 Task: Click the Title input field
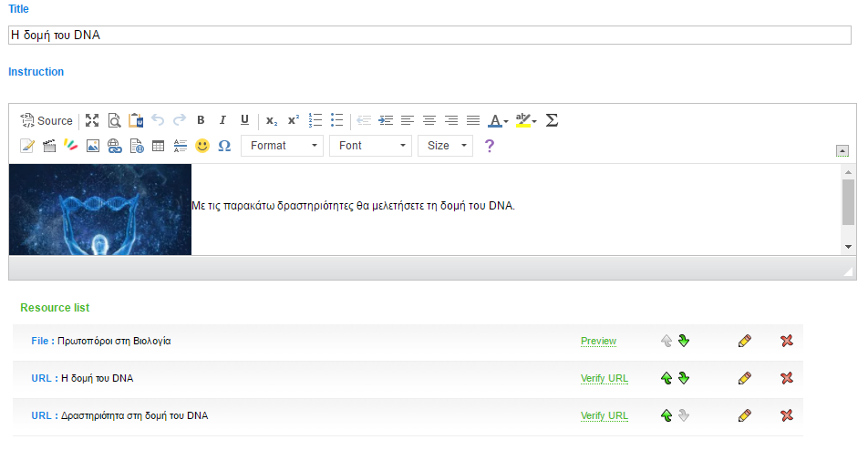coord(429,36)
